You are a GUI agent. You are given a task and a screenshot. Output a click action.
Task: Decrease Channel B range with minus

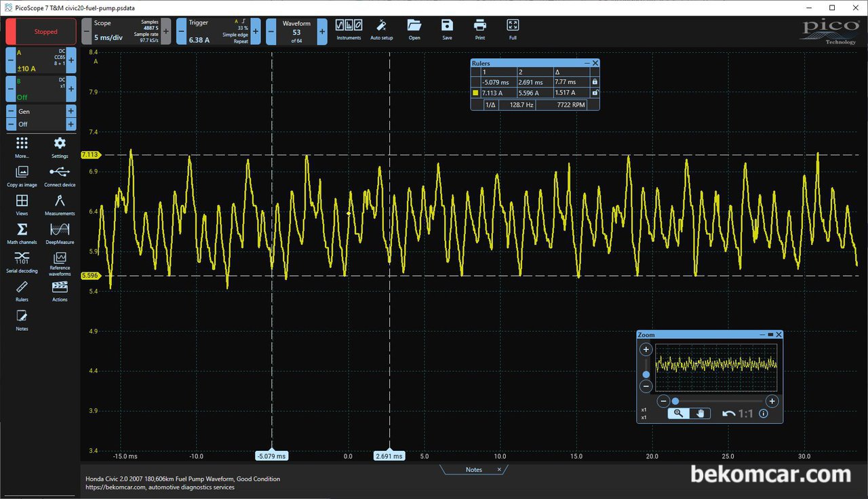10,89
